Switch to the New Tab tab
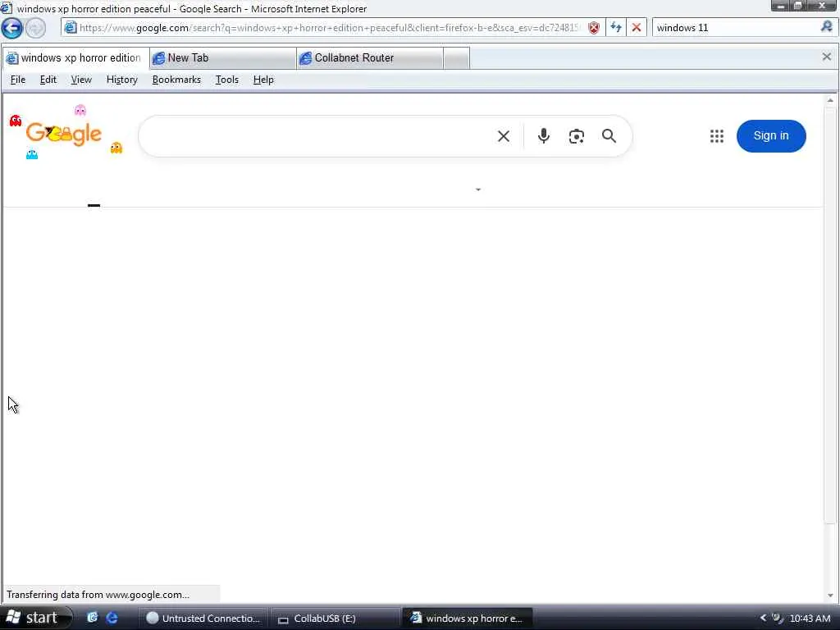840x630 pixels. (x=223, y=58)
